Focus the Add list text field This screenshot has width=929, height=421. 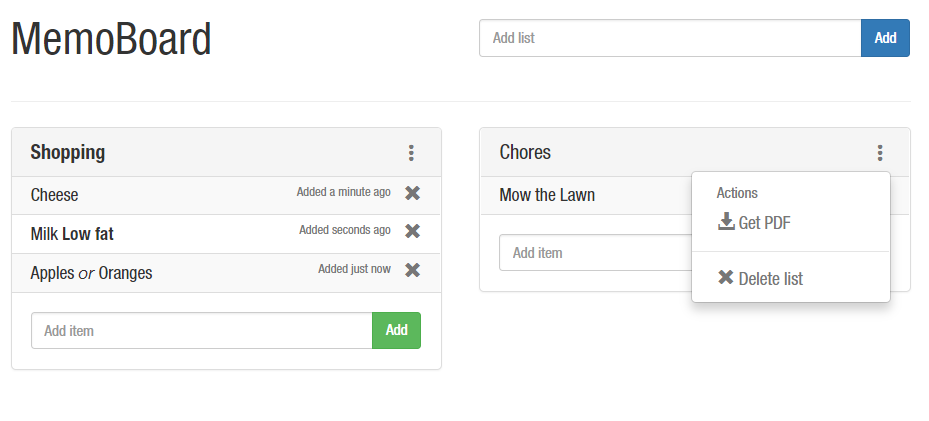pyautogui.click(x=670, y=38)
